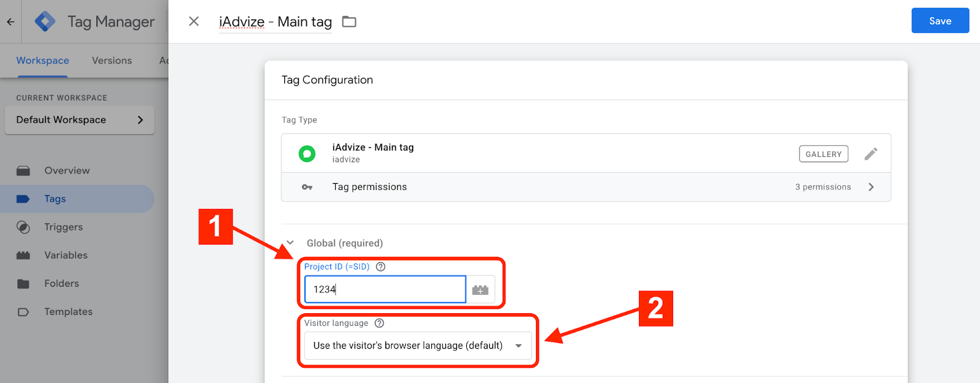Switch to the Versions tab

pyautogui.click(x=111, y=61)
